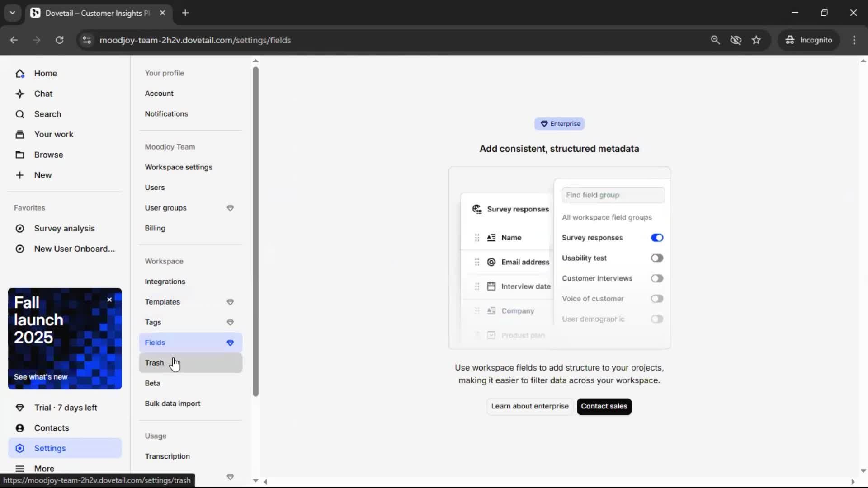The image size is (868, 488).
Task: Bookmark the page with the star icon
Action: (756, 40)
